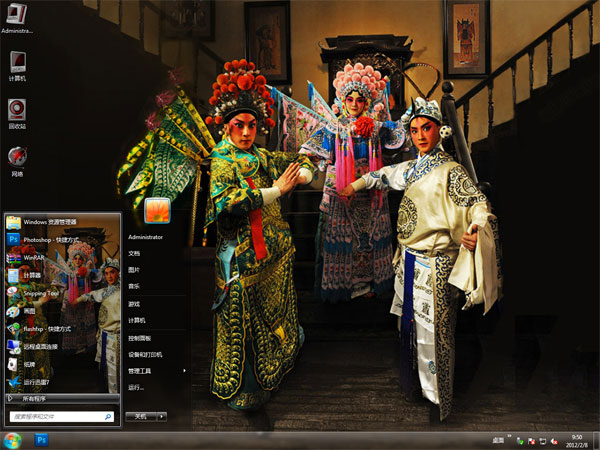Open Photoshop pinned on the taskbar
The height and width of the screenshot is (450, 600).
(x=41, y=440)
